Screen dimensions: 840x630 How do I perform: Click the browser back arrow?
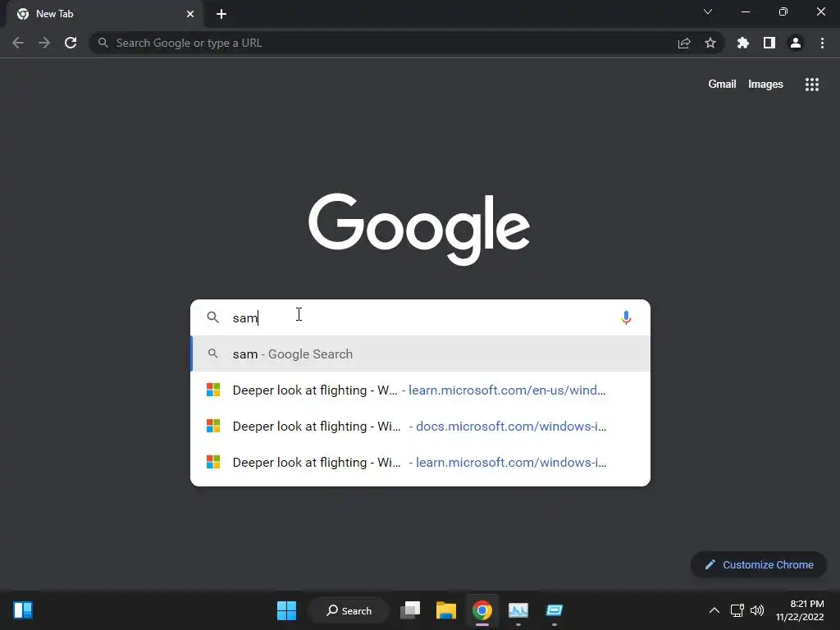click(x=18, y=43)
